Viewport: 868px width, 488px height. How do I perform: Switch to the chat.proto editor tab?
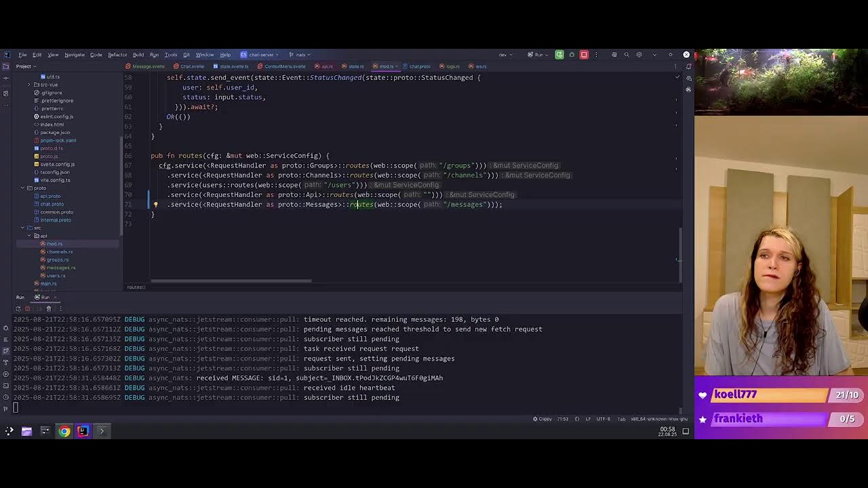417,66
